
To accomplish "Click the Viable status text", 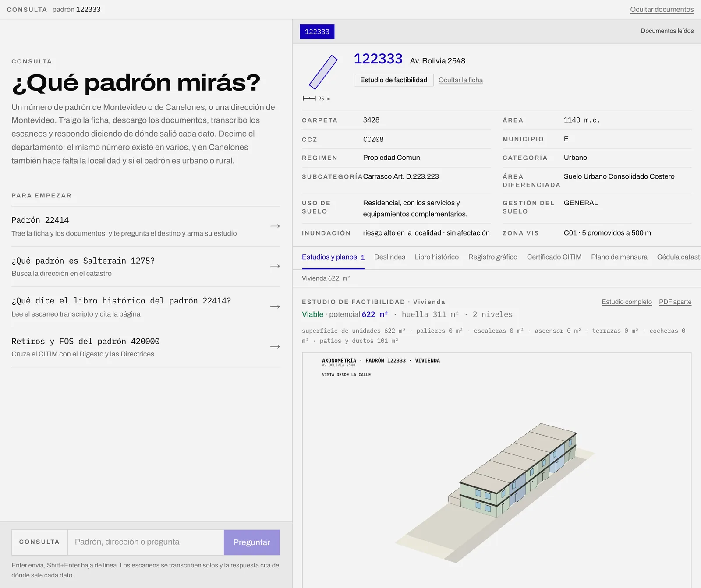I will click(312, 314).
